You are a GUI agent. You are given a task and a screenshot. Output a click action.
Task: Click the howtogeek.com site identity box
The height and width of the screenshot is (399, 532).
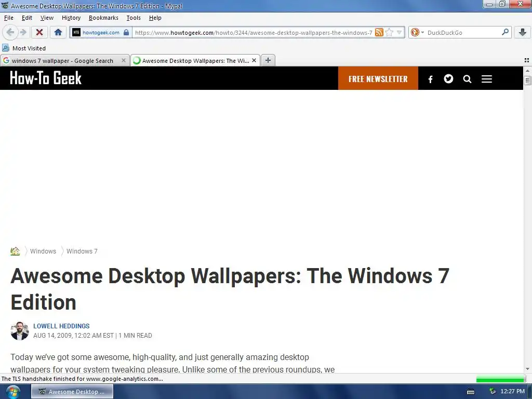tap(101, 32)
